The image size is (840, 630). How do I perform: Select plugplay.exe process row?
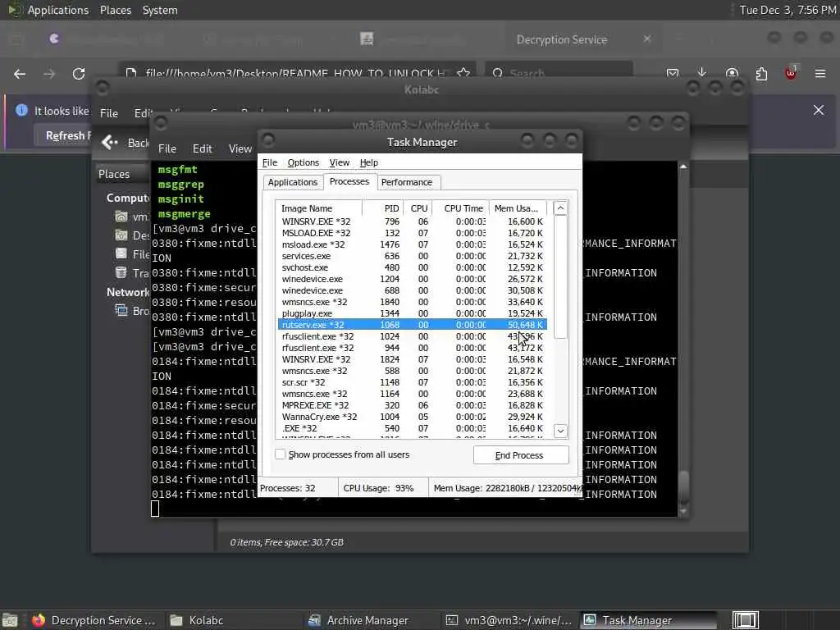coord(412,313)
